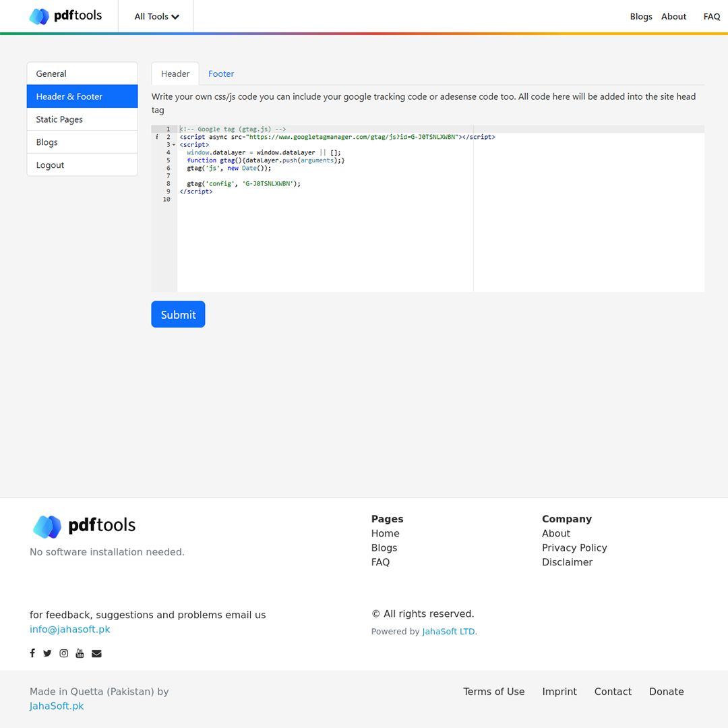Open Static Pages in the sidebar

point(82,119)
